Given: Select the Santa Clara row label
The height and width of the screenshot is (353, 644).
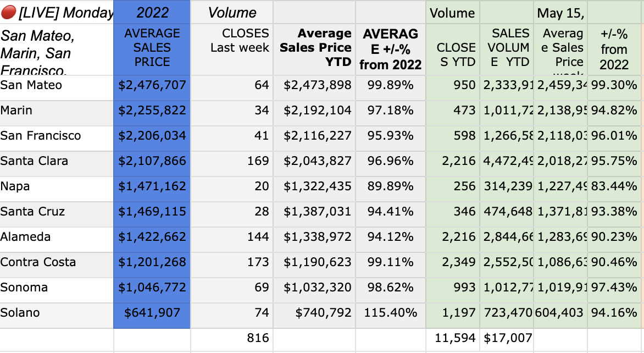Looking at the screenshot, I should (x=57, y=163).
